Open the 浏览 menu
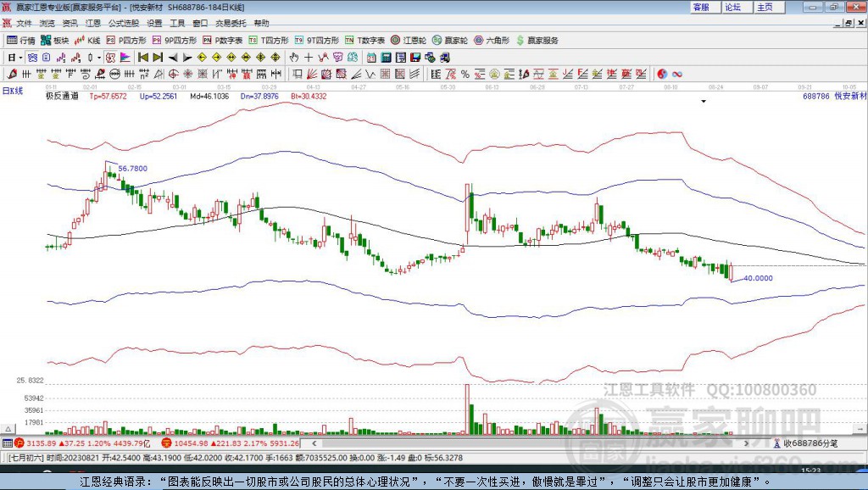 [47, 23]
